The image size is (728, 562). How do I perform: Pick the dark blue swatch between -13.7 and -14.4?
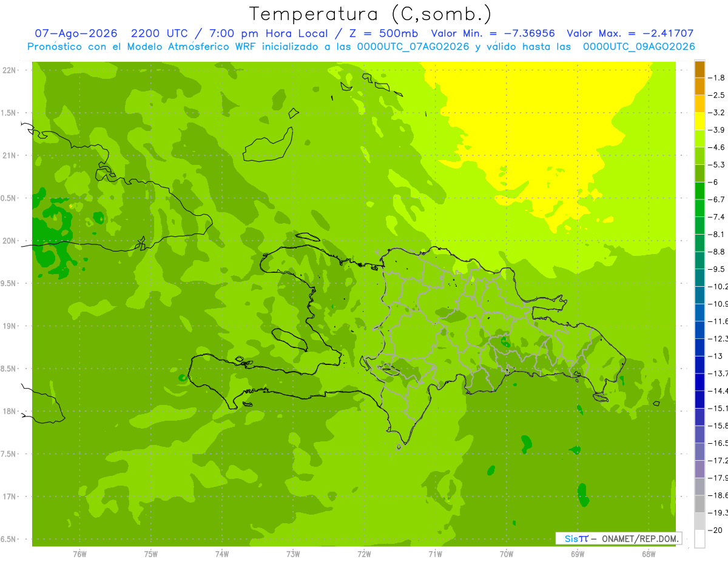[x=699, y=383]
